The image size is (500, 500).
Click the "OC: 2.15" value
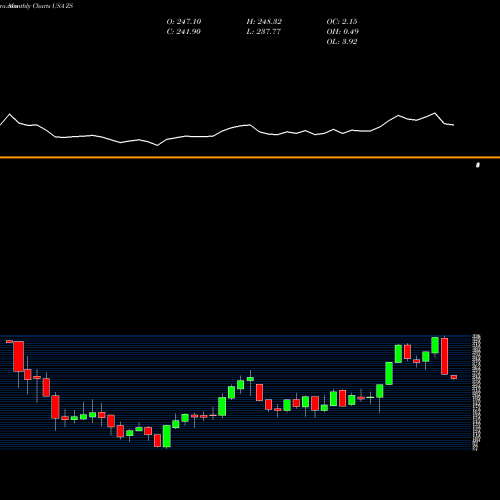point(342,22)
